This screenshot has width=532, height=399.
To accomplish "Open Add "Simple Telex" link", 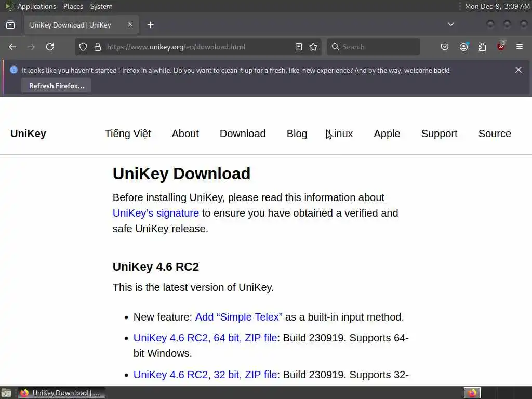I will coord(239,317).
